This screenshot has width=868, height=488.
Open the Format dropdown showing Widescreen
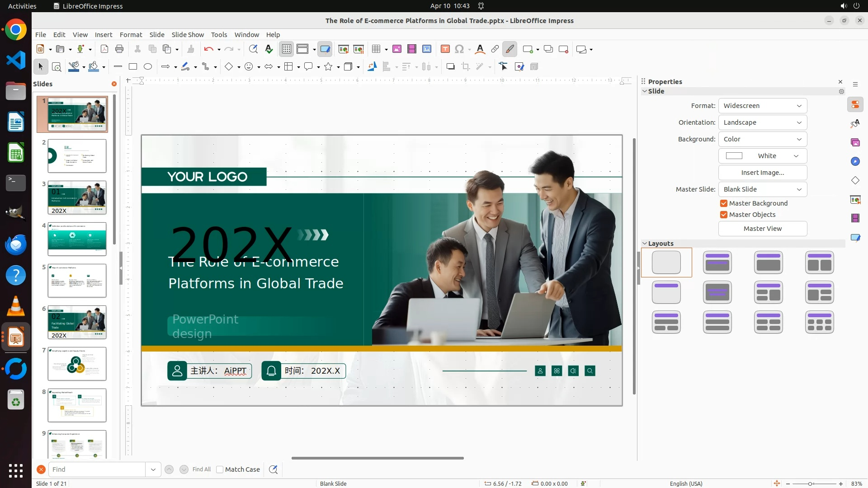(x=762, y=106)
